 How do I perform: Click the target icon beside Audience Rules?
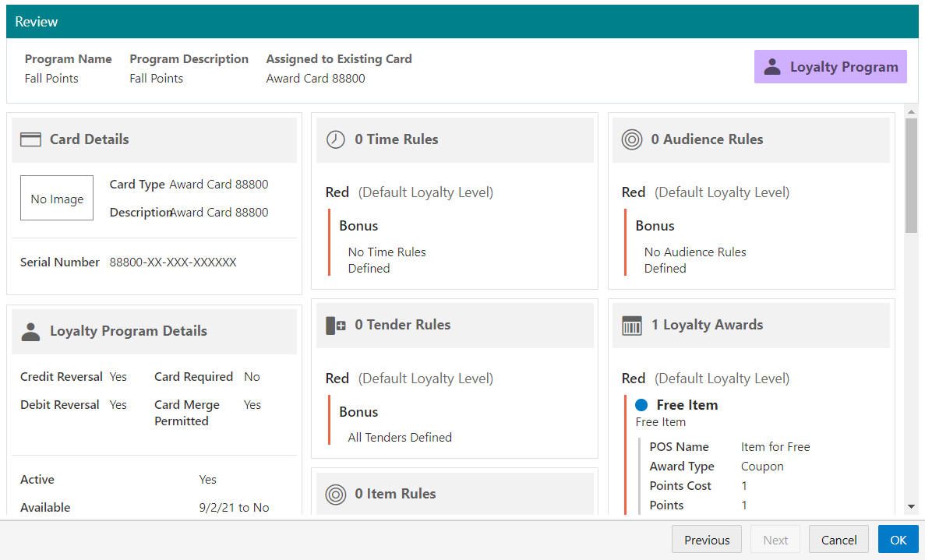coord(632,139)
